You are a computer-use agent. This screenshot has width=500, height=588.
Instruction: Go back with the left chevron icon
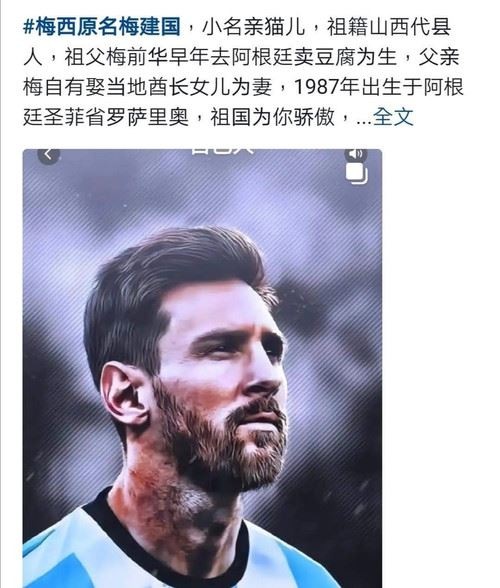tap(48, 154)
